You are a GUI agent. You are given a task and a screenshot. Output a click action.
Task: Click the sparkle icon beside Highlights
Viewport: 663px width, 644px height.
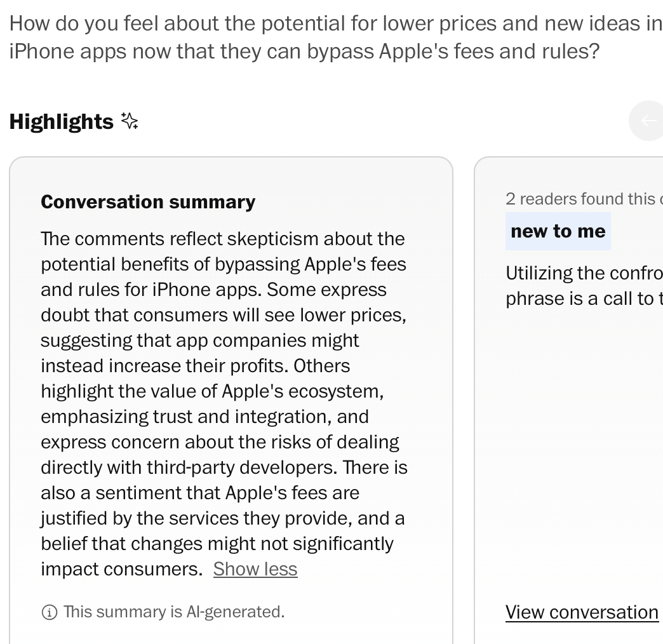[x=130, y=121]
